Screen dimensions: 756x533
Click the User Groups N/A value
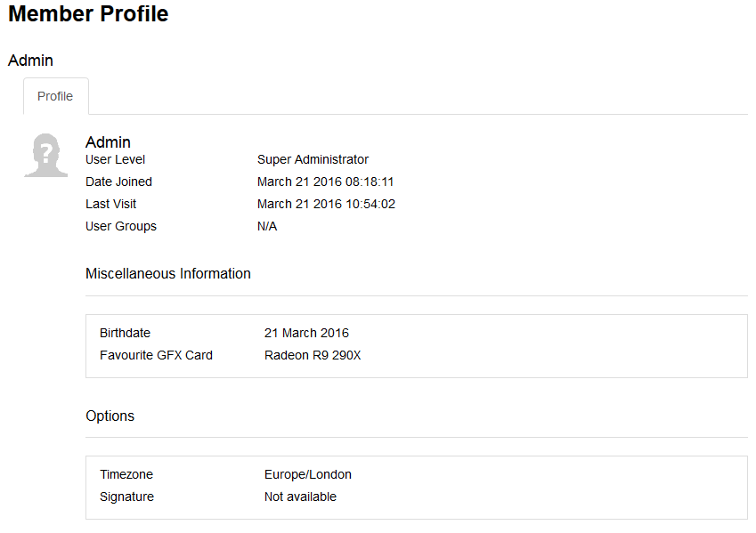pyautogui.click(x=267, y=226)
